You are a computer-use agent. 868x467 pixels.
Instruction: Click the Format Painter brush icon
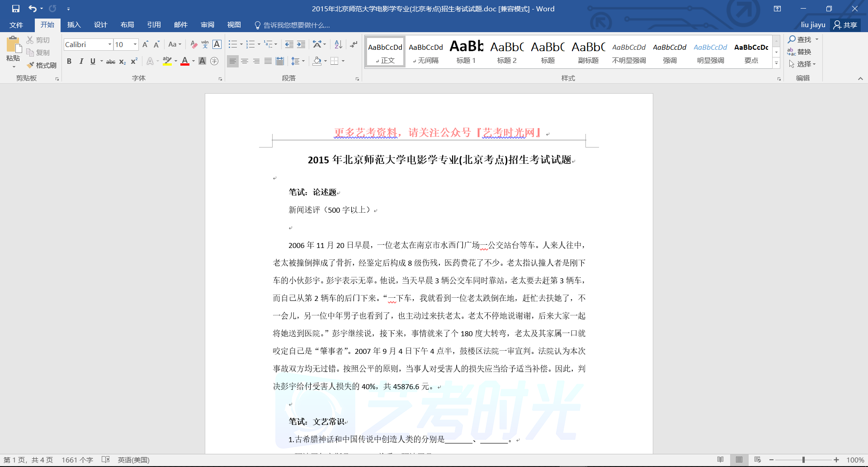coord(31,65)
